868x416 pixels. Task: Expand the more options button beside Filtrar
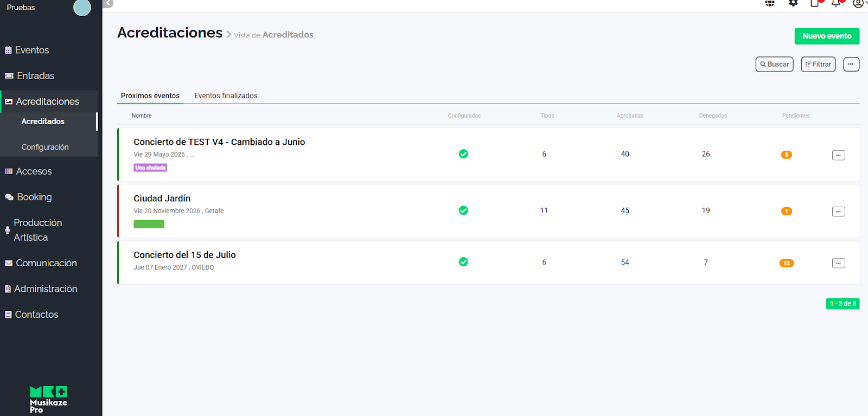851,65
